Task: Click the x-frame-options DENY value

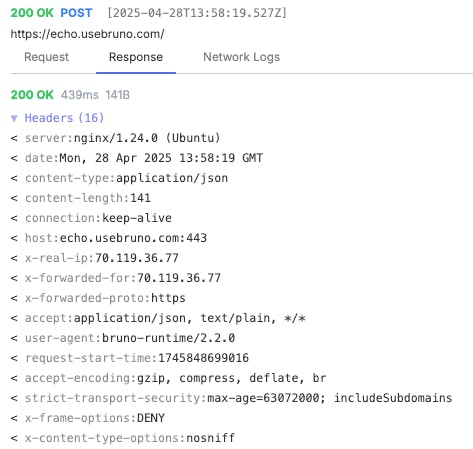Action: click(x=151, y=418)
